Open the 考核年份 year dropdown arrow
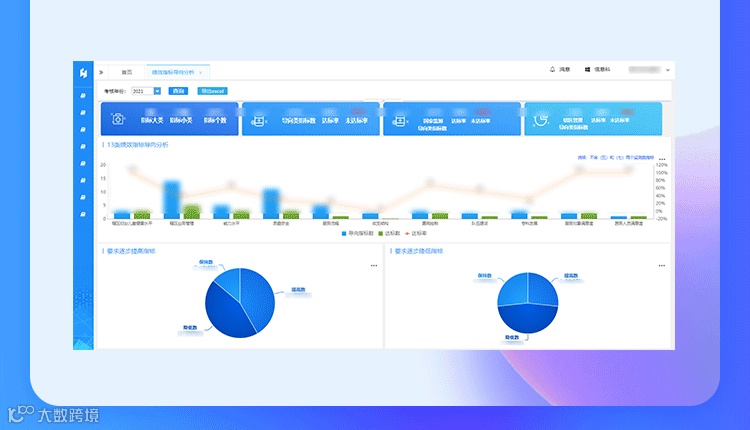The image size is (750, 430). (x=157, y=91)
